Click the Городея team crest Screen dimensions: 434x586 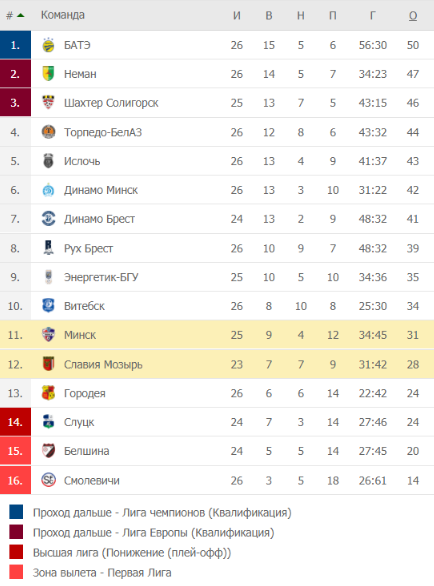48,393
